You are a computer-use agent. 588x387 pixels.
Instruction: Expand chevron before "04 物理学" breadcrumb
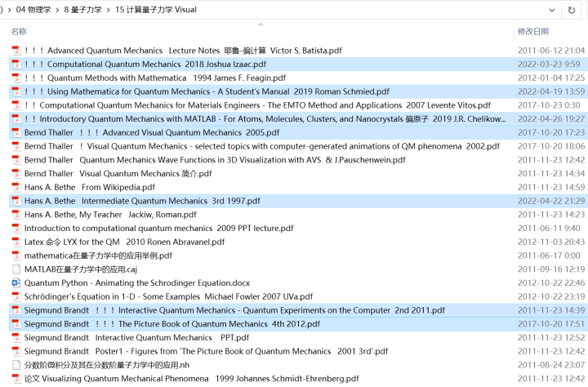point(9,10)
